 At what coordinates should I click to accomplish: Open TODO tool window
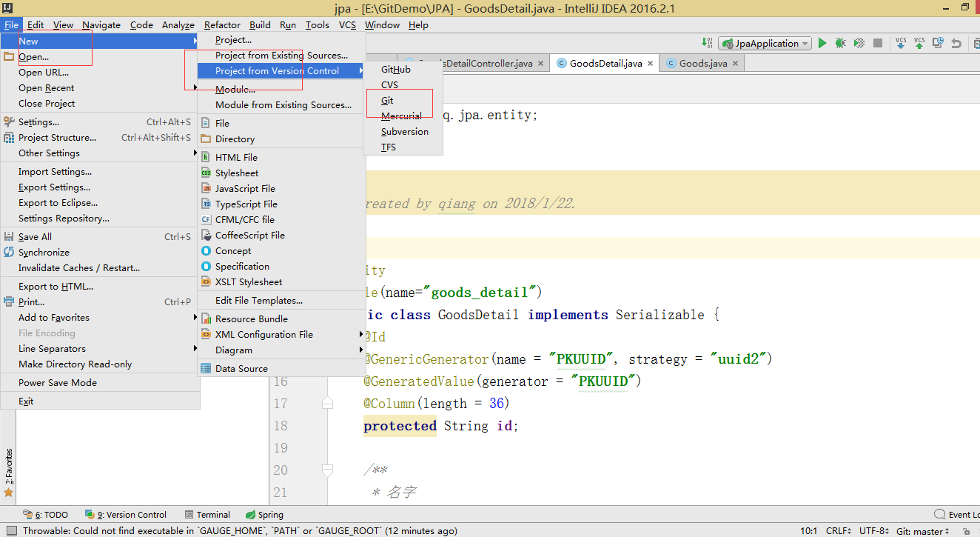(46, 515)
